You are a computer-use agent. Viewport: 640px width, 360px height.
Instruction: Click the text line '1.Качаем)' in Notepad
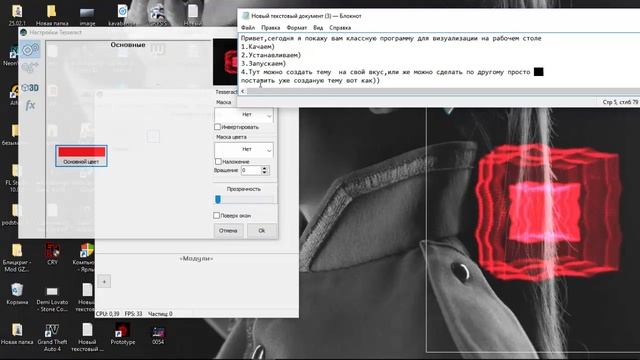coord(258,47)
